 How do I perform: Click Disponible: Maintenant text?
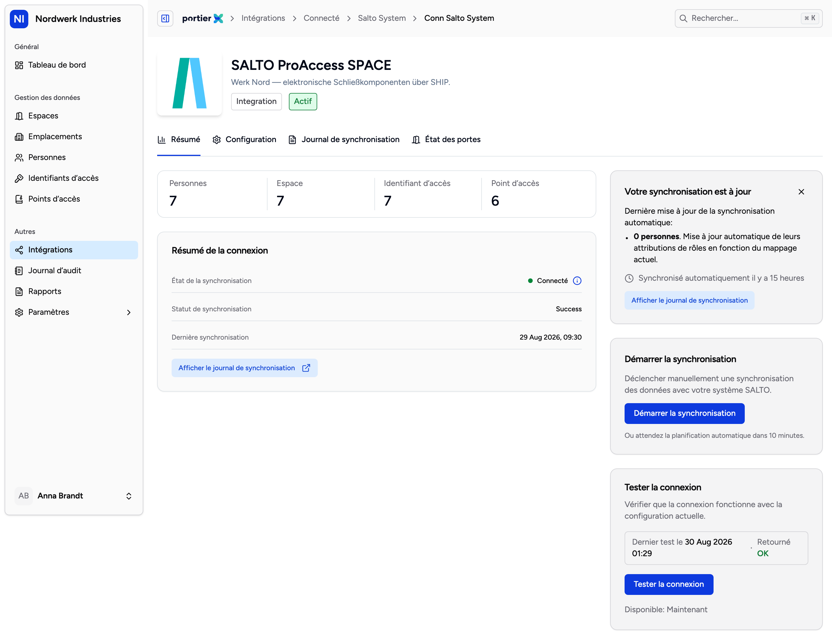point(666,610)
